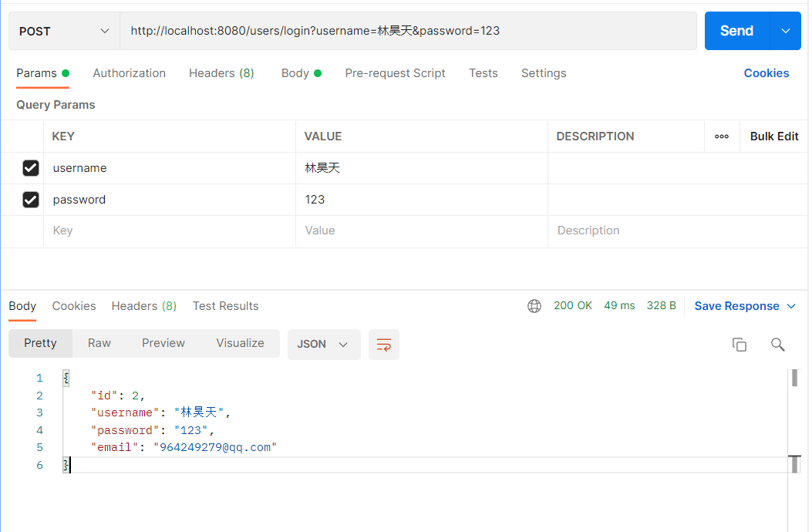Click the 328 B response size
The image size is (812, 532).
click(662, 305)
